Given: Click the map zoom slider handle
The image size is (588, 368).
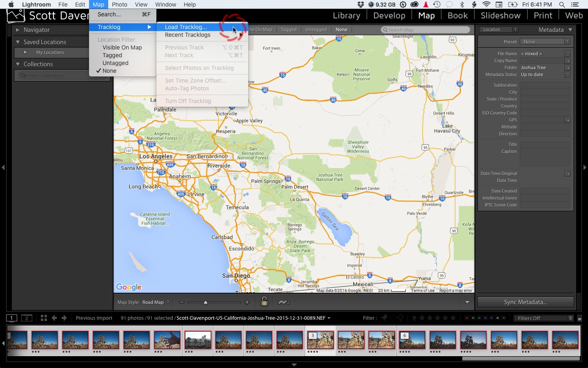Looking at the screenshot, I should coord(205,303).
